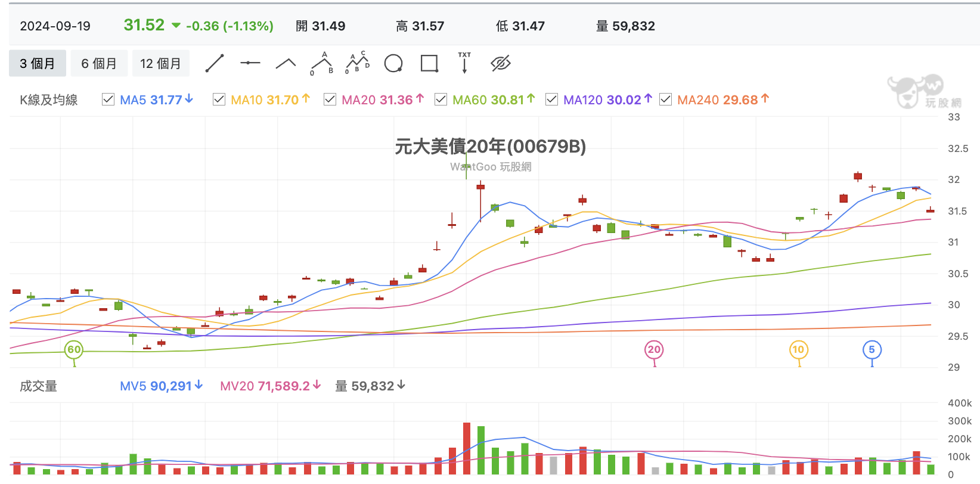Select the horizontal line tool
Screen dimensions: 980x484
pos(250,63)
